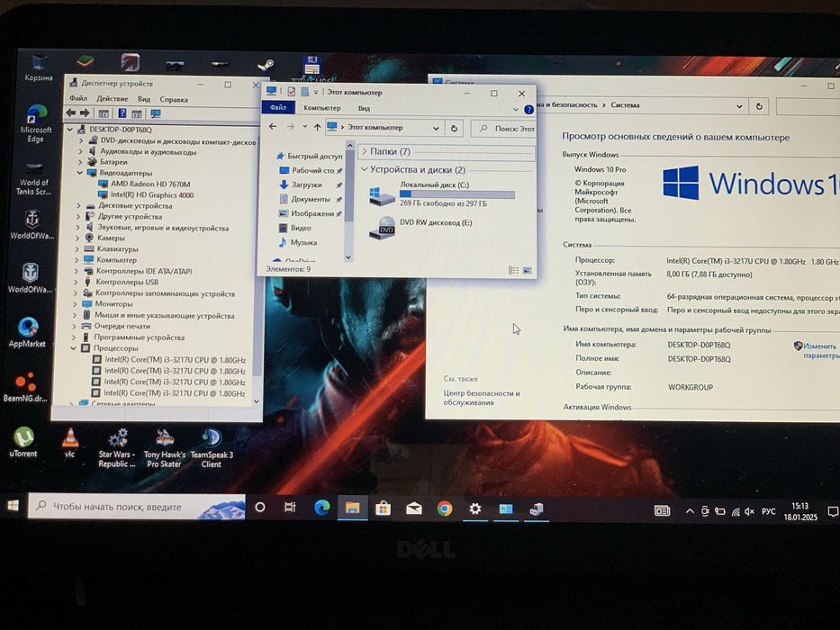Viewport: 840px width, 630px height.
Task: Select Intel(R) HD Graphics 4000 device
Action: (x=152, y=195)
